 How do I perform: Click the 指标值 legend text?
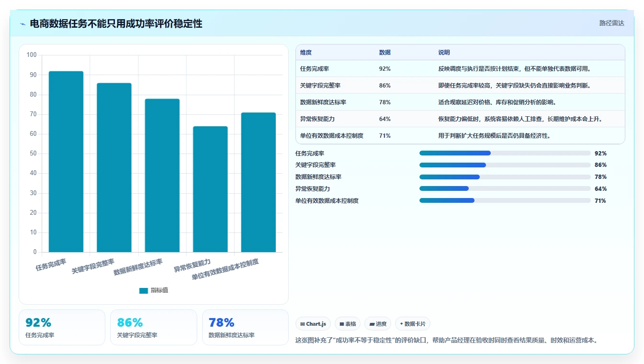(159, 290)
